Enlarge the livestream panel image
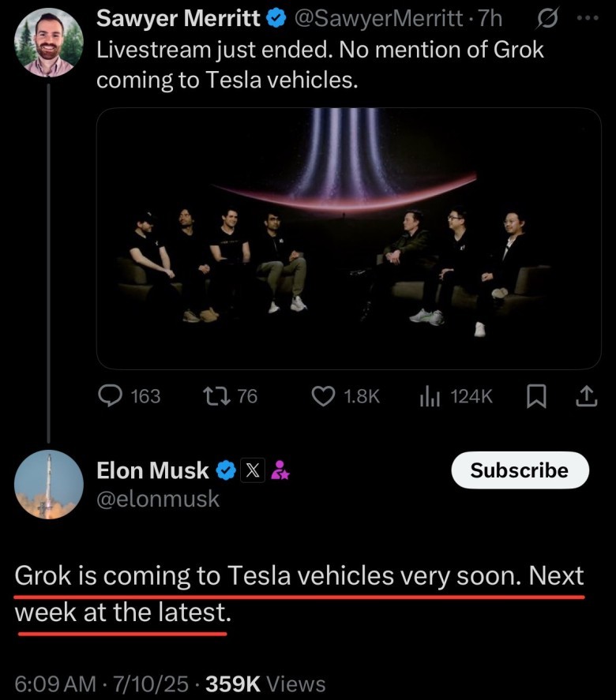 (x=348, y=238)
